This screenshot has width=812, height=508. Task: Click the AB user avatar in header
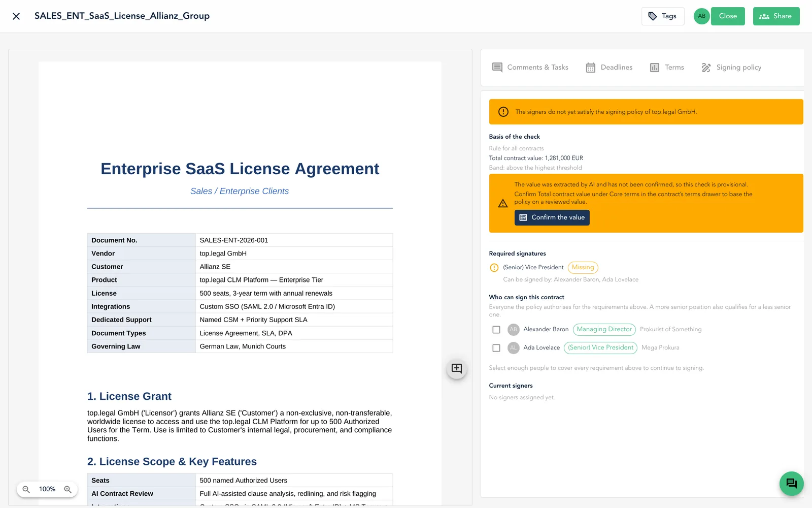coord(701,16)
